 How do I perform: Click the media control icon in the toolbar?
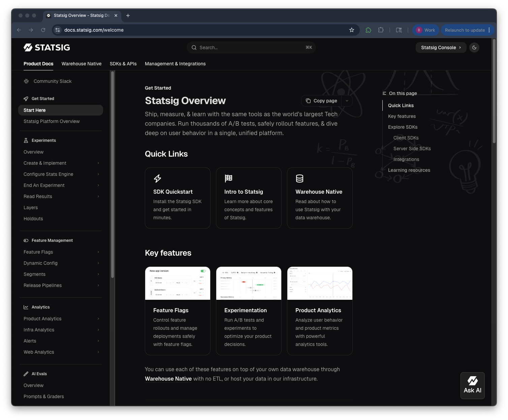(399, 30)
